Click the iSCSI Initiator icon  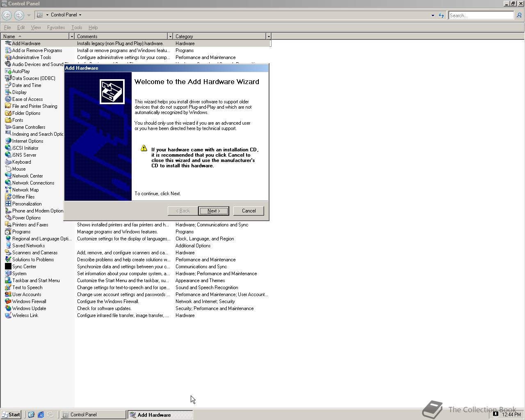[x=8, y=148]
